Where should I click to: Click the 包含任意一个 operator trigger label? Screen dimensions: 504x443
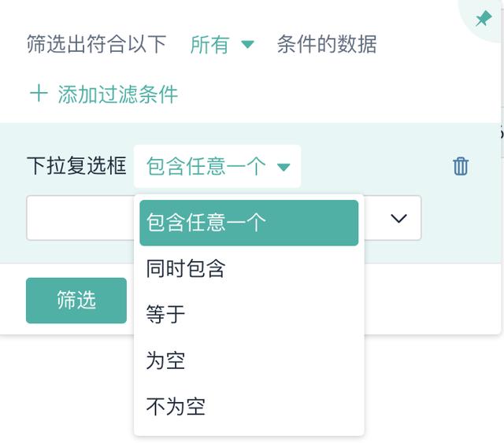coord(206,167)
